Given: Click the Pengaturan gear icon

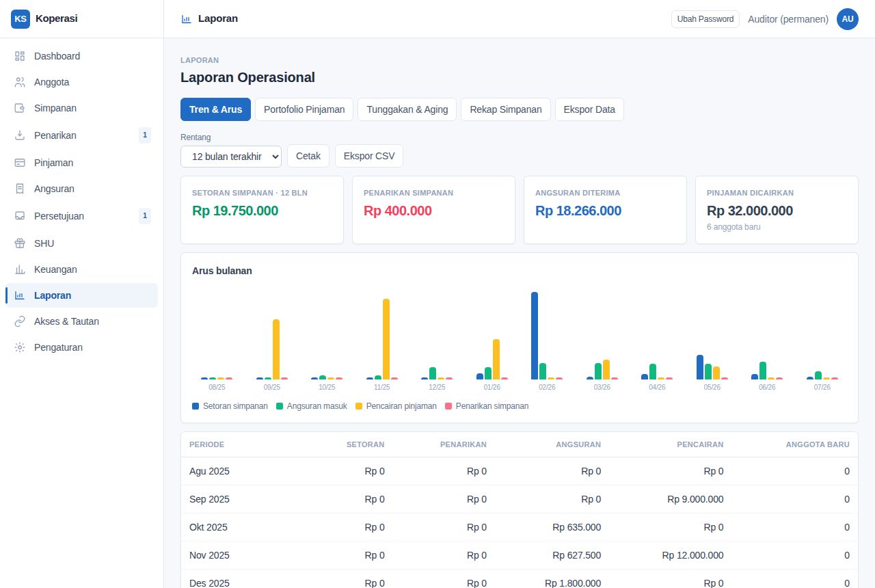Looking at the screenshot, I should point(20,347).
